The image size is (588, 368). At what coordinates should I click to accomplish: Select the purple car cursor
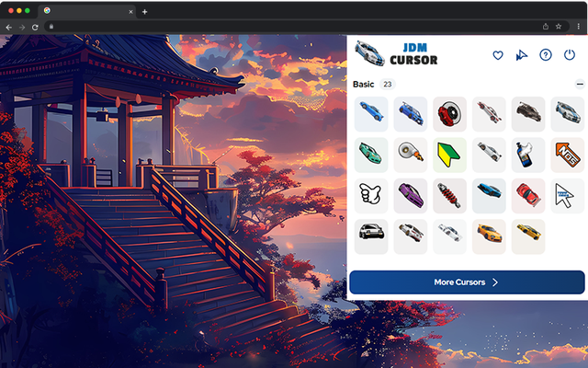[x=411, y=196]
